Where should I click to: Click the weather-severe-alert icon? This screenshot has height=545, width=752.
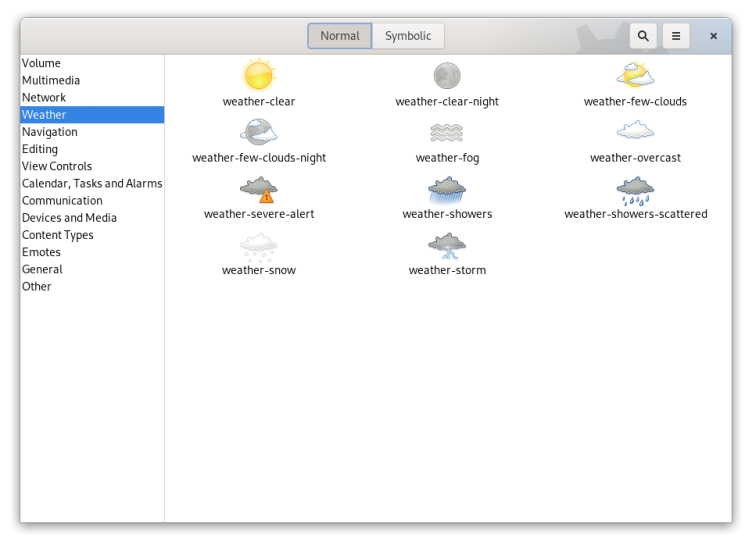[258, 188]
